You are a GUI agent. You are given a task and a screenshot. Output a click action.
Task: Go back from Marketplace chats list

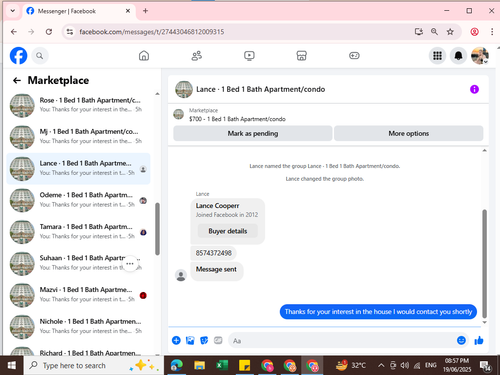pyautogui.click(x=17, y=80)
